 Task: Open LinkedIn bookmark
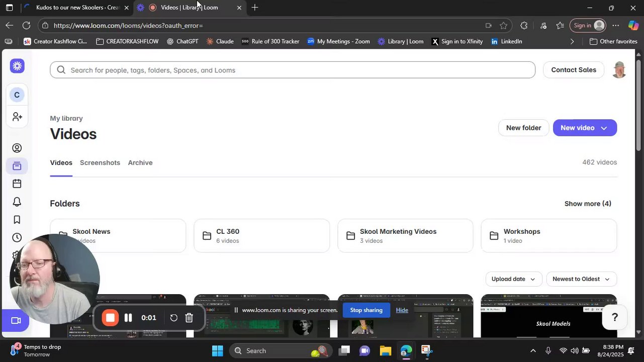coord(507,42)
